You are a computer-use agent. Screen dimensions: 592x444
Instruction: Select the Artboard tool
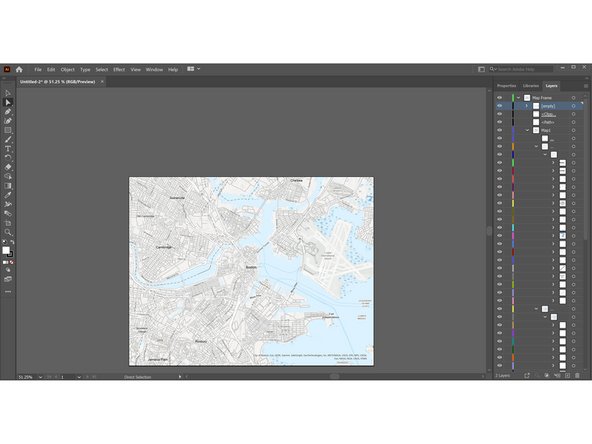click(x=8, y=223)
